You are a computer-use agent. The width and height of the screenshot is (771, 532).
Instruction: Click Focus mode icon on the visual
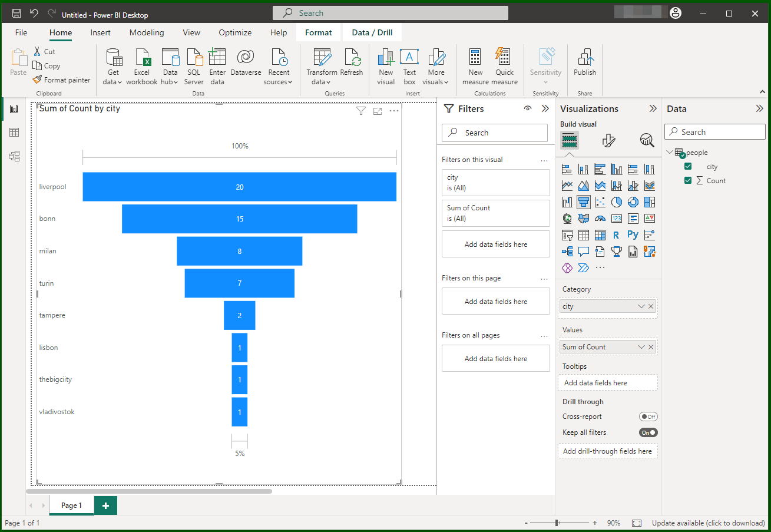click(x=378, y=111)
